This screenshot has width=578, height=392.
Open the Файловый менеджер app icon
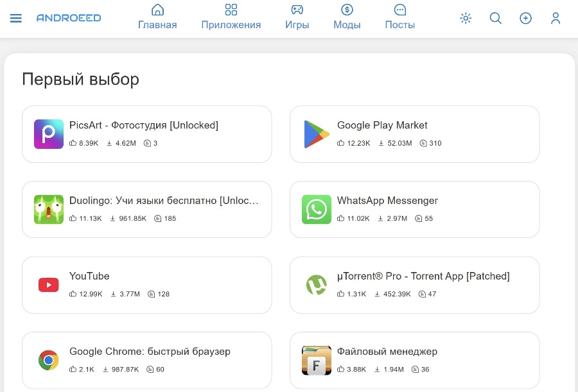[x=316, y=360]
